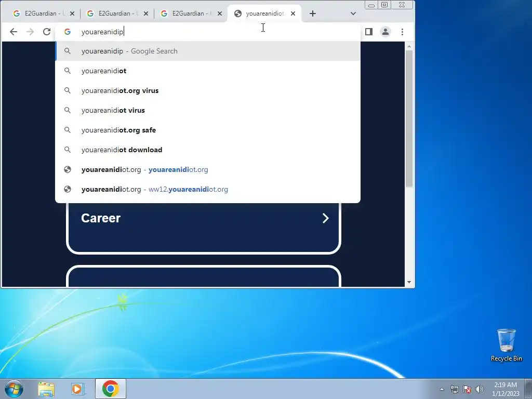Viewport: 532px width, 399px height.
Task: Select 'youareanidiot.org virus' suggestion
Action: (x=208, y=90)
